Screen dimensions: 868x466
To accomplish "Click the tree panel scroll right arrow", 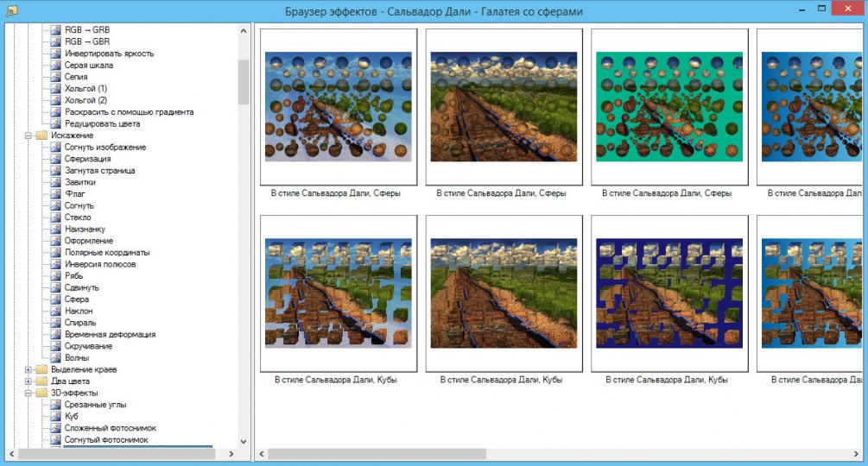I will [x=231, y=454].
